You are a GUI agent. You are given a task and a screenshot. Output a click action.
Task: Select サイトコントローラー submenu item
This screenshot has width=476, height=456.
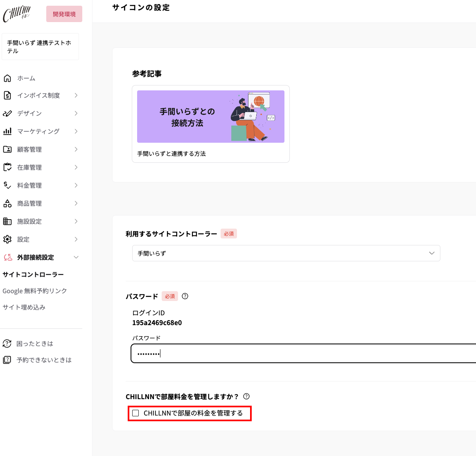33,274
